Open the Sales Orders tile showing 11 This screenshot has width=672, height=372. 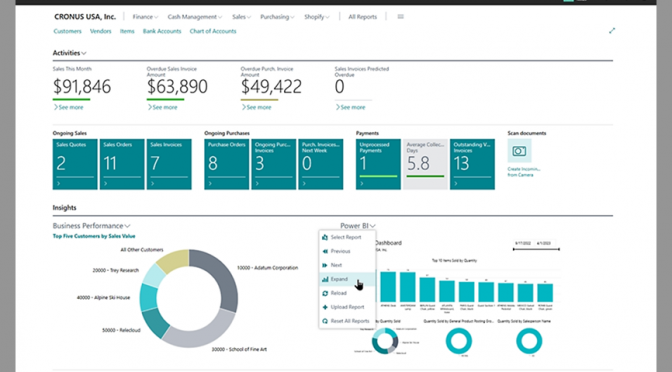point(122,164)
